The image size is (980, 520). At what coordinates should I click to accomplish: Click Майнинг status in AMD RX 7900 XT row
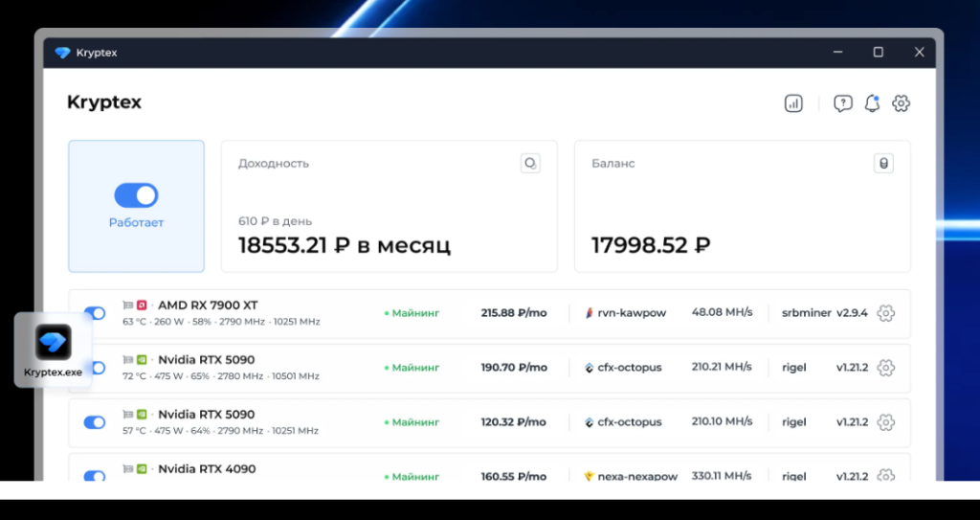pos(412,313)
